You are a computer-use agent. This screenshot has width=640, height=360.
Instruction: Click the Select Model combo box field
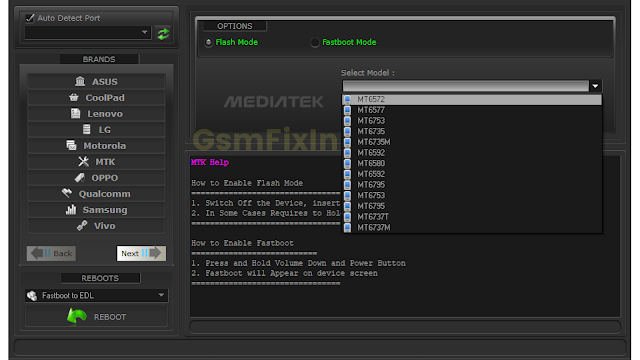pos(466,86)
